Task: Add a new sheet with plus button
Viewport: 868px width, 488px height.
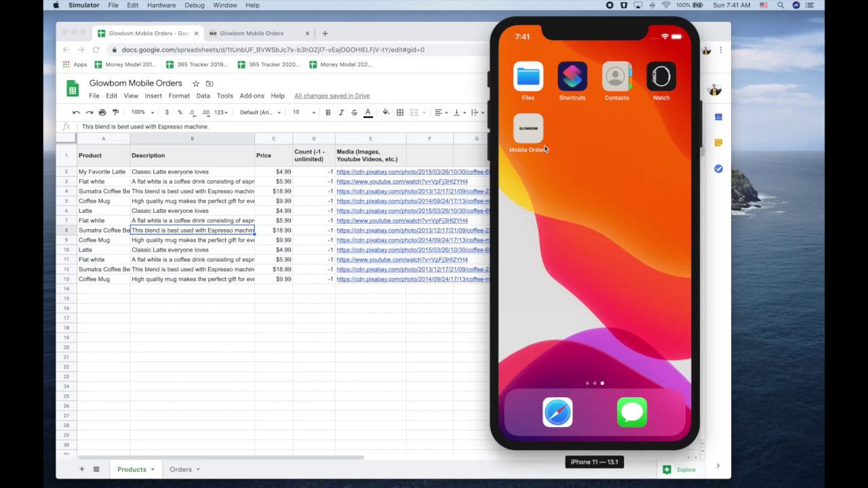Action: tap(82, 469)
